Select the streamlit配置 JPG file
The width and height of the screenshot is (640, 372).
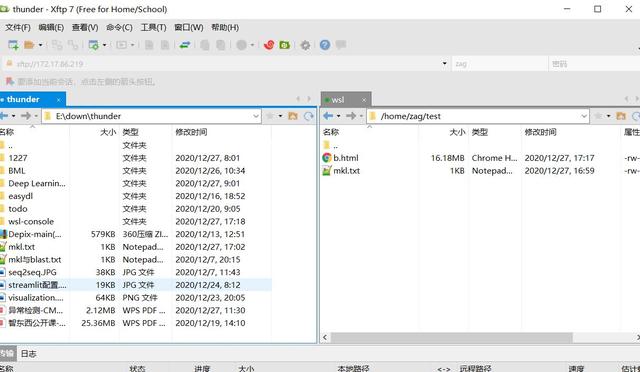(37, 285)
